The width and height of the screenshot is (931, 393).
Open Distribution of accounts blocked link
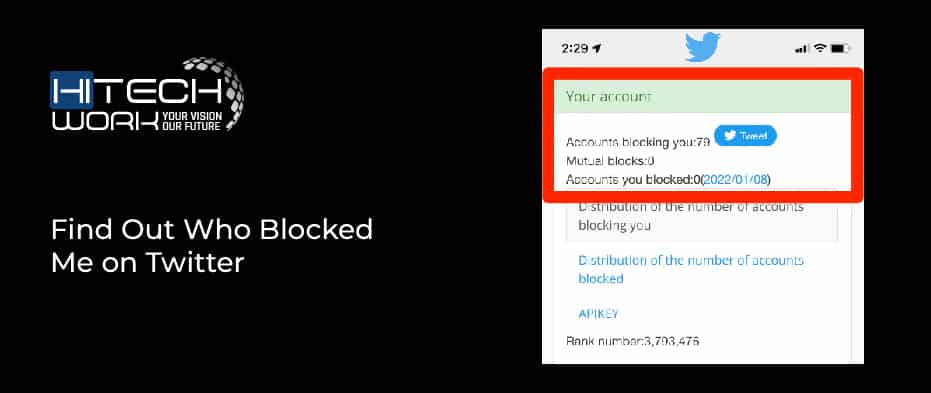pos(691,270)
